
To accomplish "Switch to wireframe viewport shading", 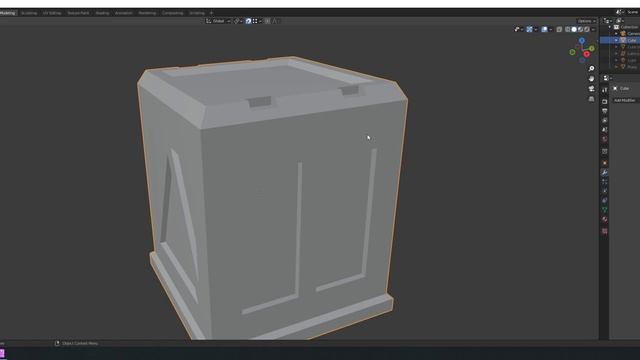I will 567,29.
